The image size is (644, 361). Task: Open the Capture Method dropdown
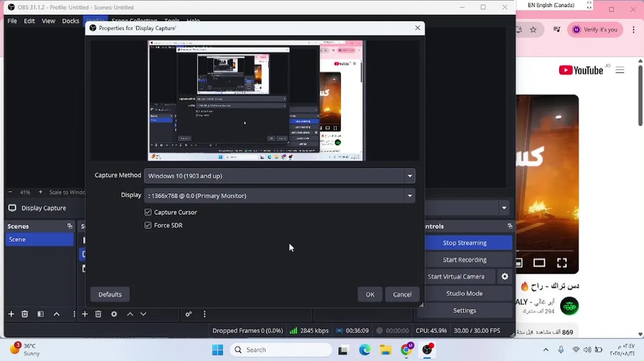coord(279,175)
